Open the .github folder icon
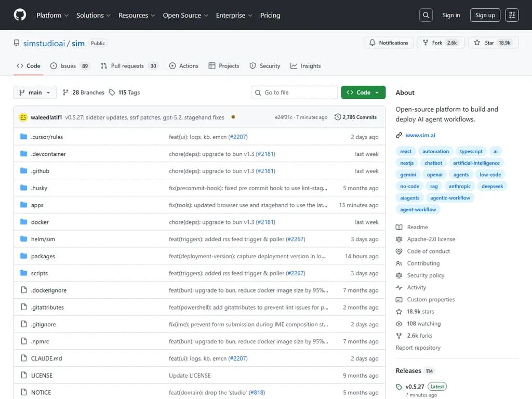 tap(24, 170)
